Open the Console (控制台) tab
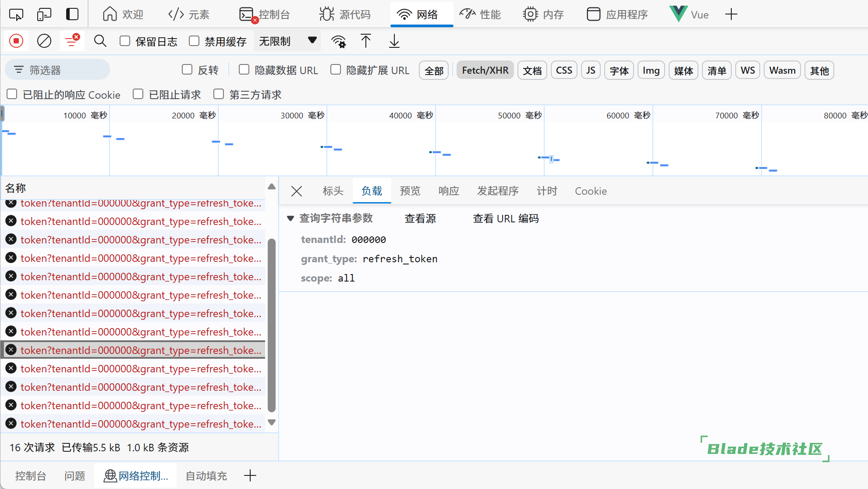868x489 pixels. point(265,14)
